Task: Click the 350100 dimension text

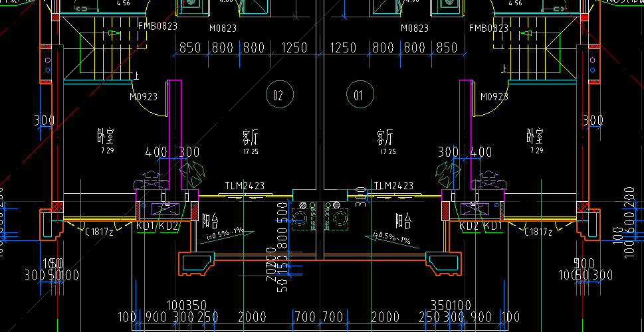Action: (451, 305)
